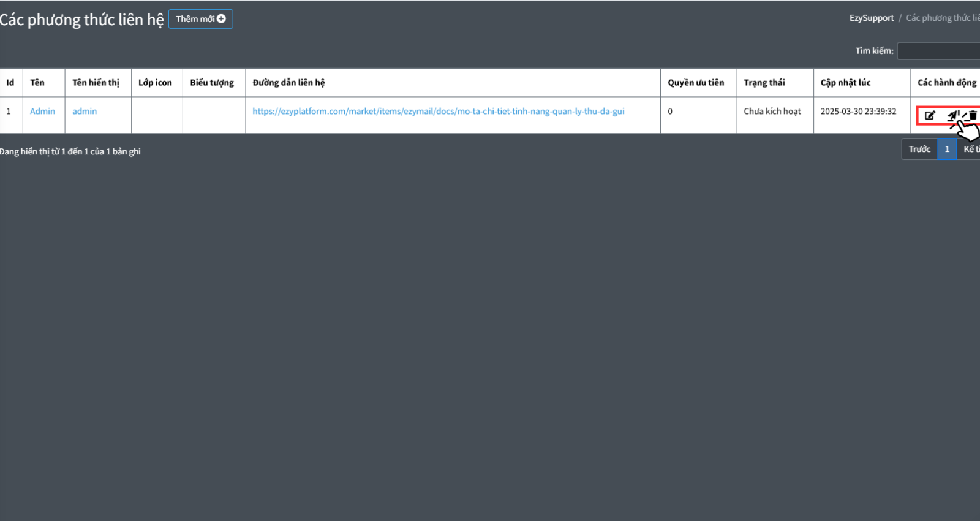Screen dimensions: 980x521
Task: Open the Admin name link
Action: tap(42, 111)
